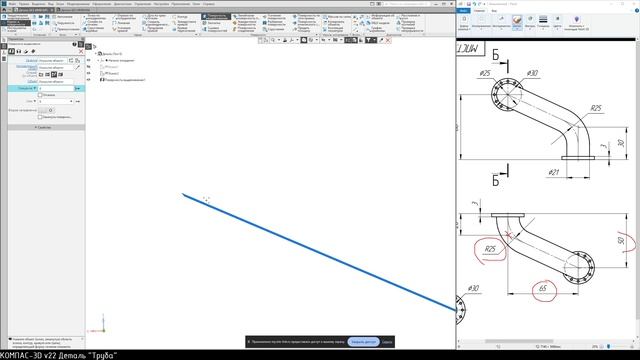Expand the origin node in the model tree
This screenshot has width=640, height=360.
[x=97, y=60]
